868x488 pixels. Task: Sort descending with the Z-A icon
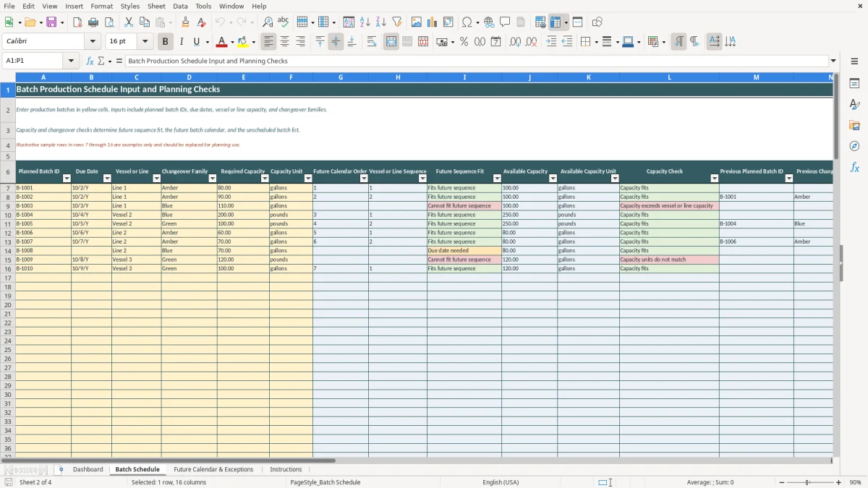tap(381, 22)
